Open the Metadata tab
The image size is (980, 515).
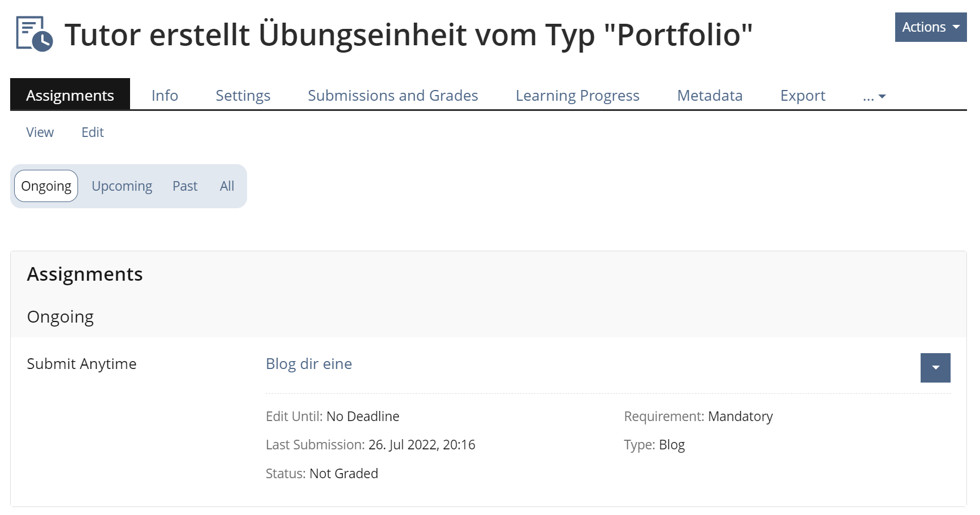pyautogui.click(x=709, y=95)
